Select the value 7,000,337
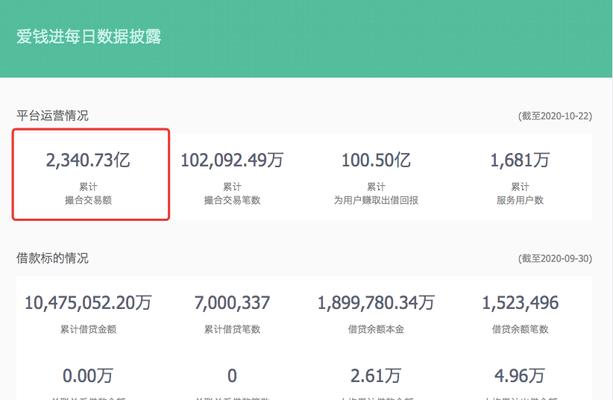This screenshot has height=400, width=613. tap(232, 303)
